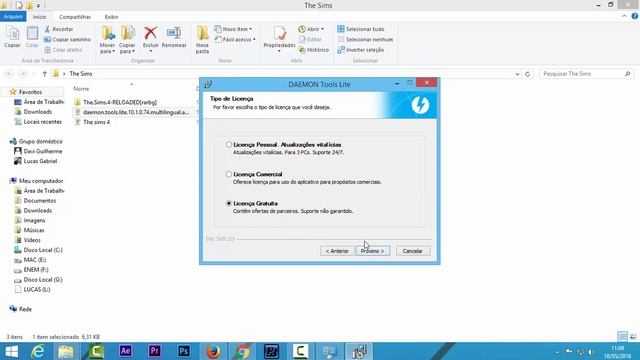Click the Colar clipboard icon
This screenshot has width=640, height=360.
[32, 37]
